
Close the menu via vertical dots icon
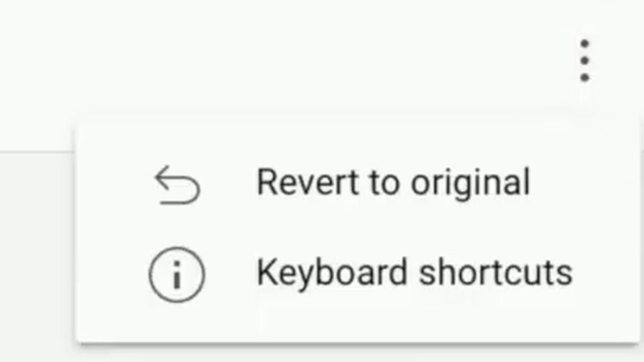tap(584, 60)
